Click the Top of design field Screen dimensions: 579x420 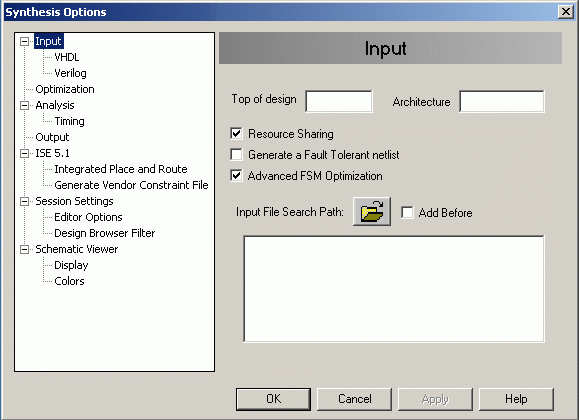coord(339,101)
